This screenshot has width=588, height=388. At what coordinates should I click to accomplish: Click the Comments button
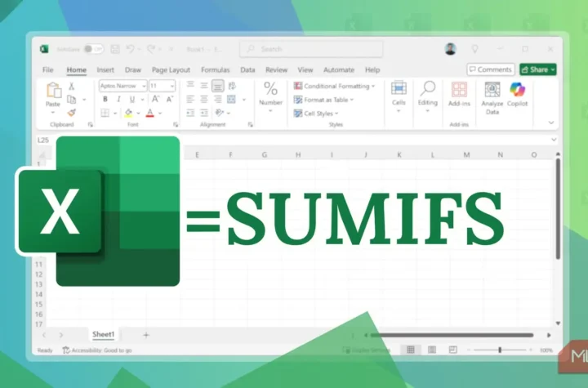pyautogui.click(x=491, y=69)
